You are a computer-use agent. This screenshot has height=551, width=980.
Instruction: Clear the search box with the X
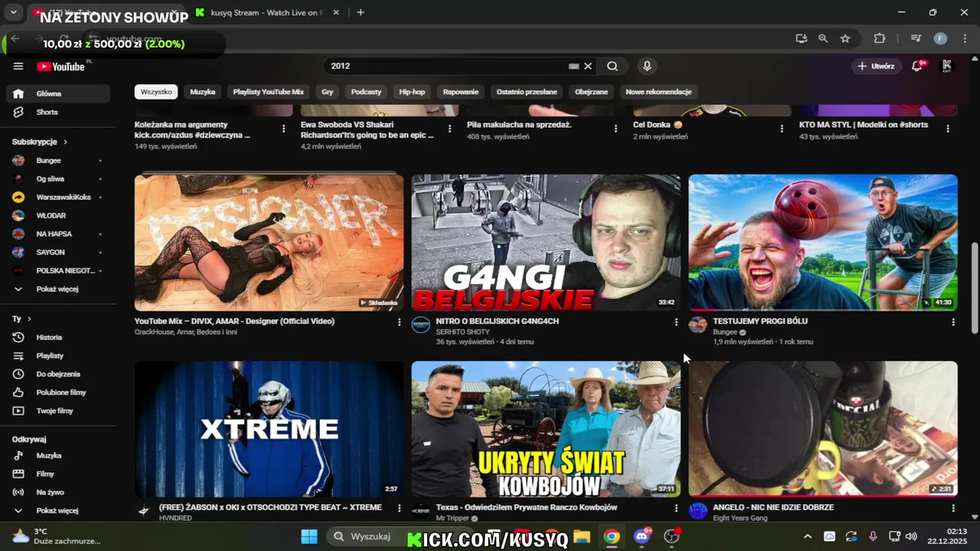pos(588,66)
